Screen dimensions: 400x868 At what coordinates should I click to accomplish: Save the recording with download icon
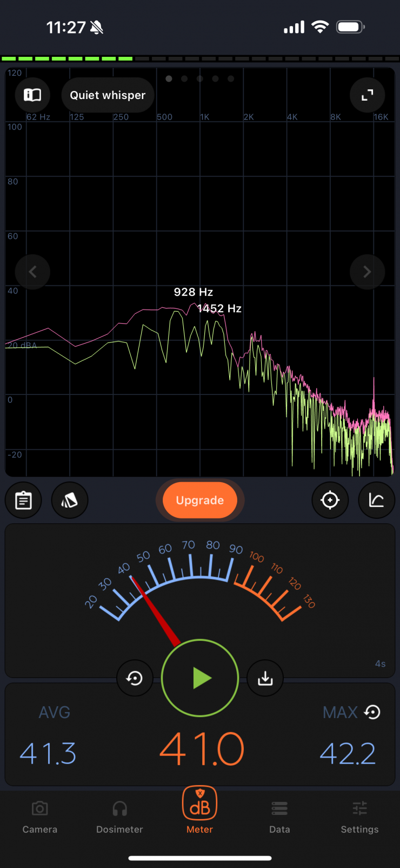click(265, 678)
